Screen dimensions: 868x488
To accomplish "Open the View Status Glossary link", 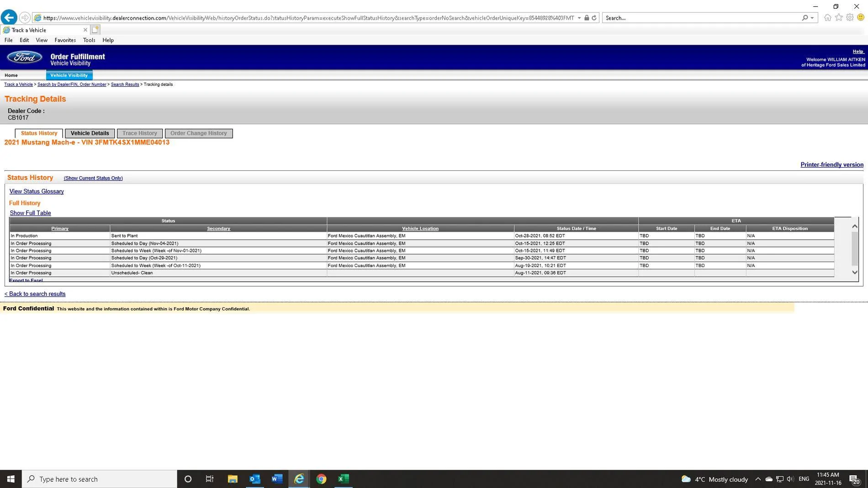I will click(x=37, y=191).
